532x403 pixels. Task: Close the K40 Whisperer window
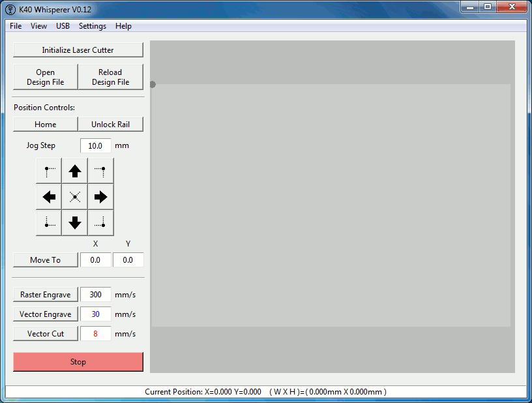(512, 7)
